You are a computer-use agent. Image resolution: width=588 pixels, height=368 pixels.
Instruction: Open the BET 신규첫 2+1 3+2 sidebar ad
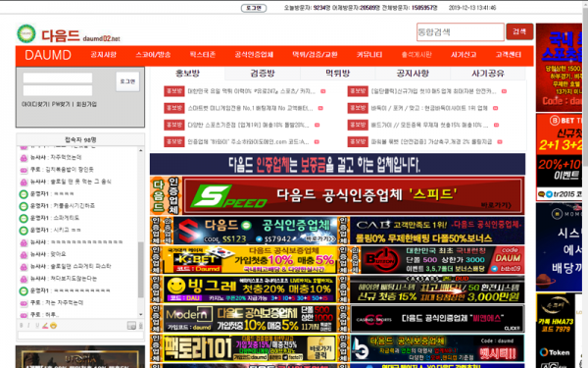[x=560, y=157]
